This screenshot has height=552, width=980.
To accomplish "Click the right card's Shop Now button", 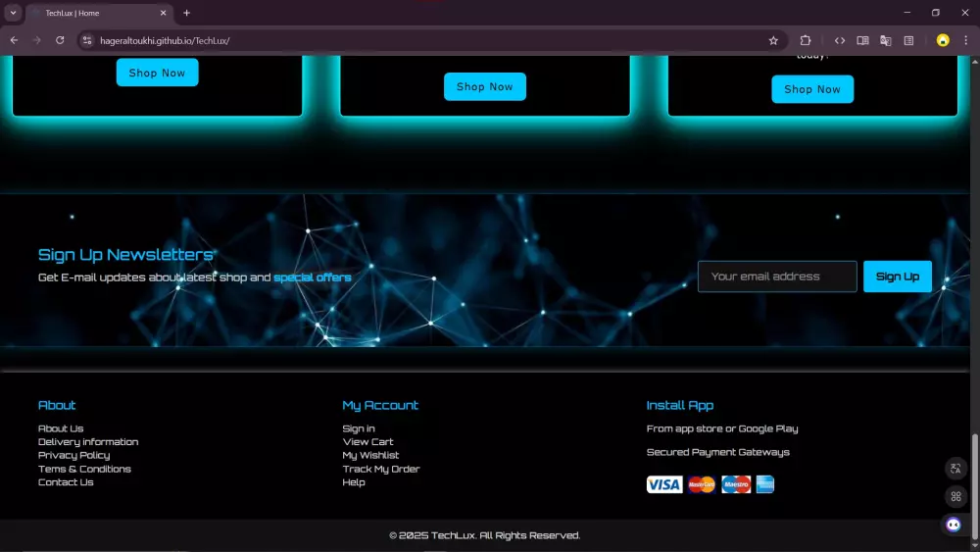I will click(x=811, y=89).
